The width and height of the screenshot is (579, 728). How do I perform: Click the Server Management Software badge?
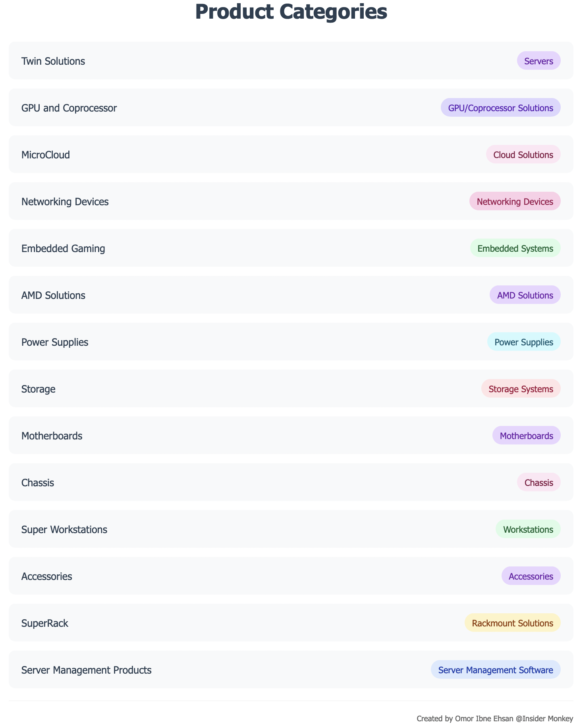coord(496,670)
